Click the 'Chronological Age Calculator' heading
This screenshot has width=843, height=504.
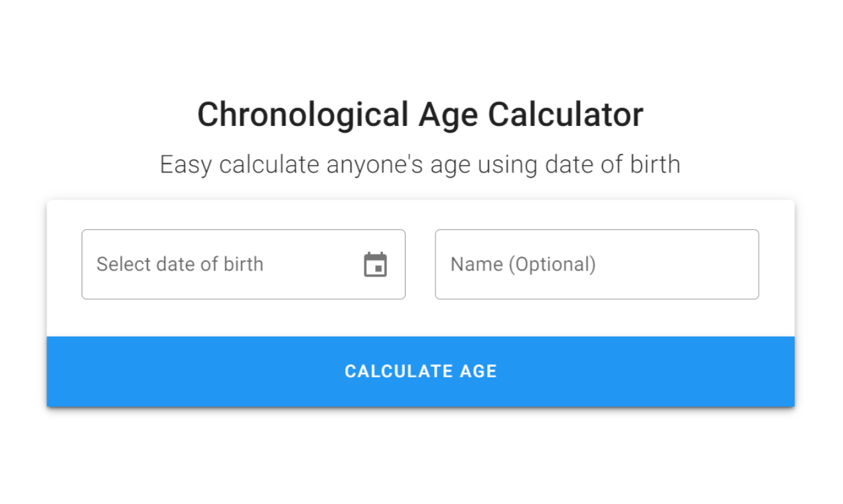click(x=420, y=114)
